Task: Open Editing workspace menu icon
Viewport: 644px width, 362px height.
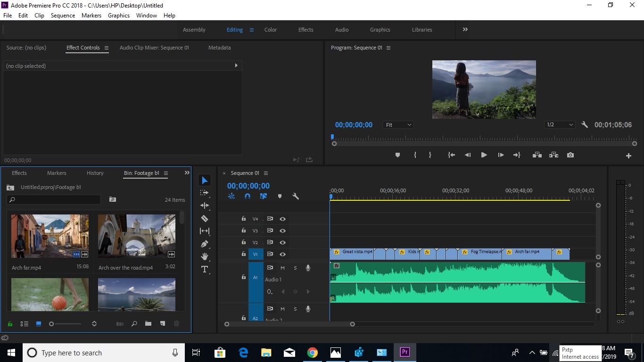Action: click(252, 30)
